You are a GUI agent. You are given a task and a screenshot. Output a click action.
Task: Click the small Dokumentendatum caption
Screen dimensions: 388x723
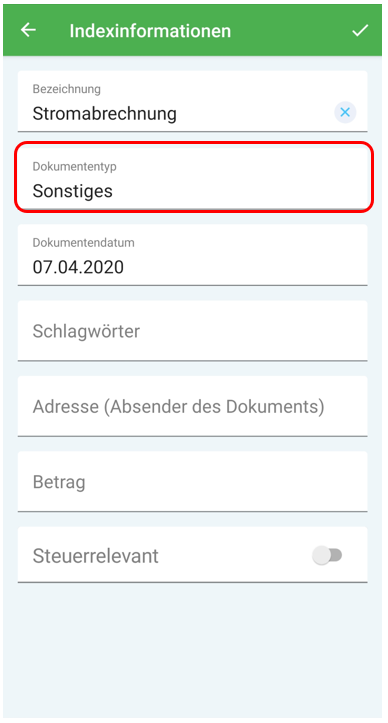coord(84,242)
